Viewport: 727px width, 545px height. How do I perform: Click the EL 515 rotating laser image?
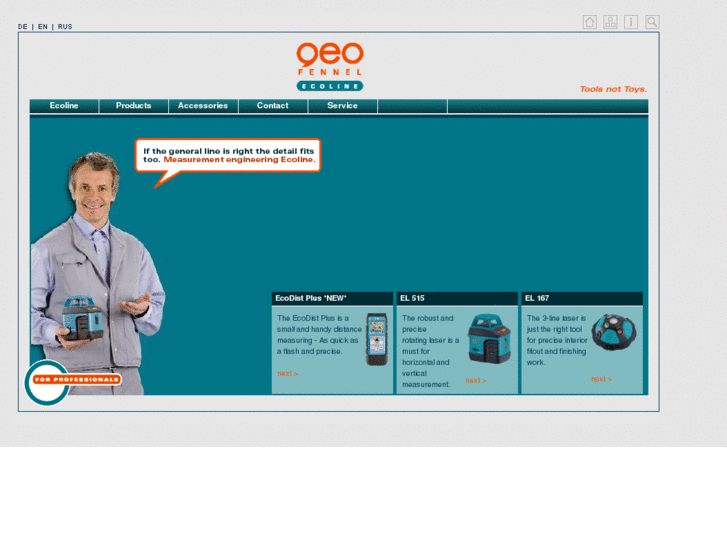coord(489,338)
